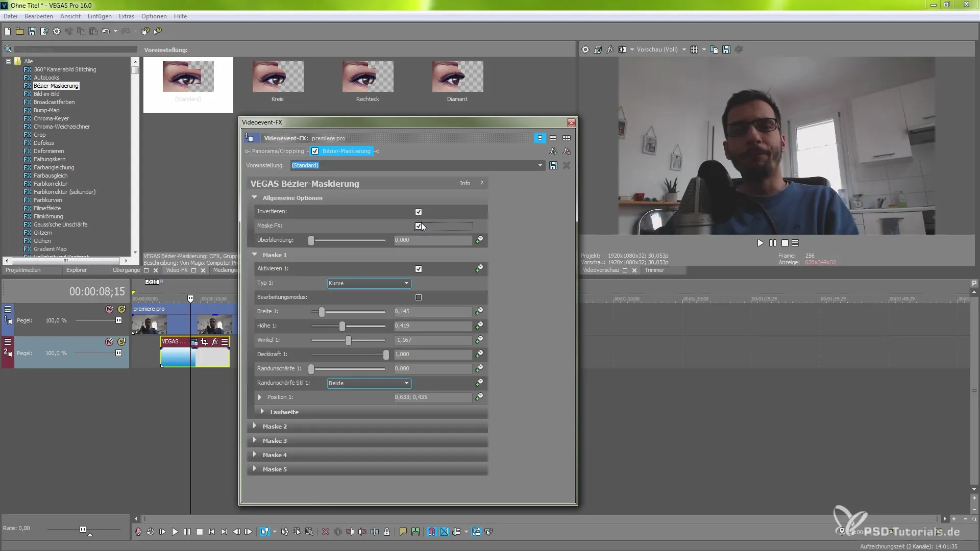Toggle the Maske FX checkbox
The image size is (980, 551).
coord(419,226)
